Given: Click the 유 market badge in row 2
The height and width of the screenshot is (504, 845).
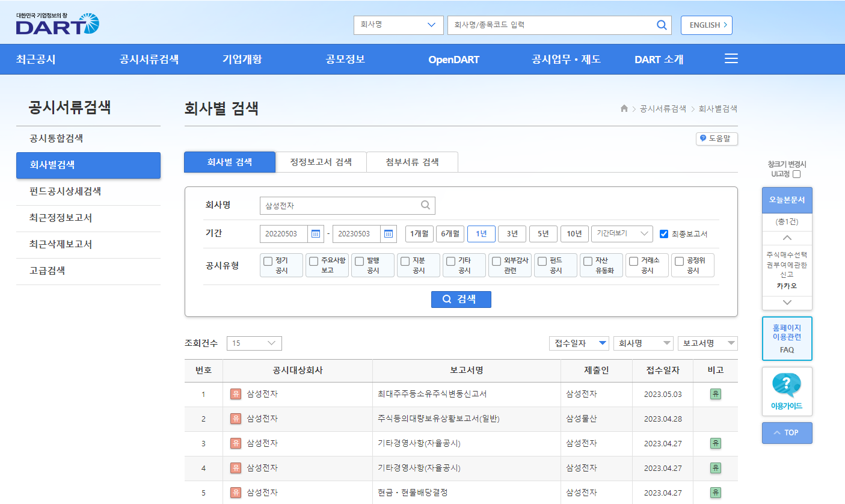Looking at the screenshot, I should pyautogui.click(x=236, y=419).
